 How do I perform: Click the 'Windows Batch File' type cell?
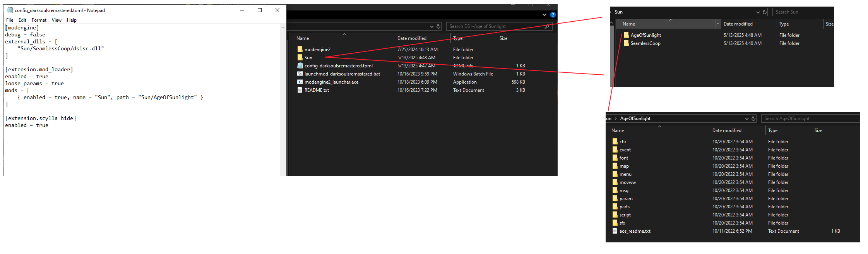(473, 74)
